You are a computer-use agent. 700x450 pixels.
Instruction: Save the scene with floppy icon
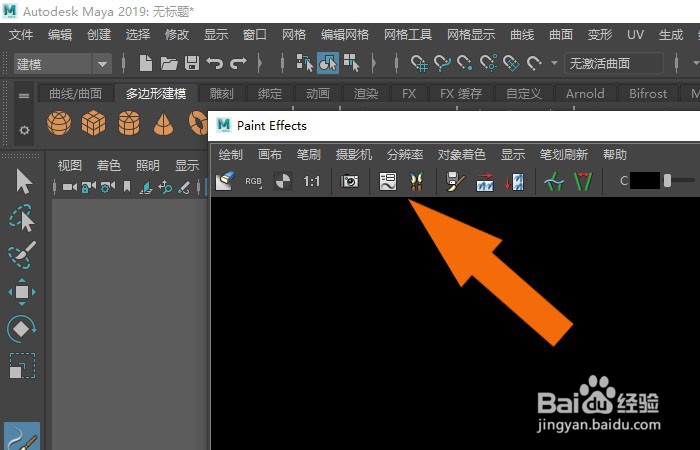click(x=192, y=63)
